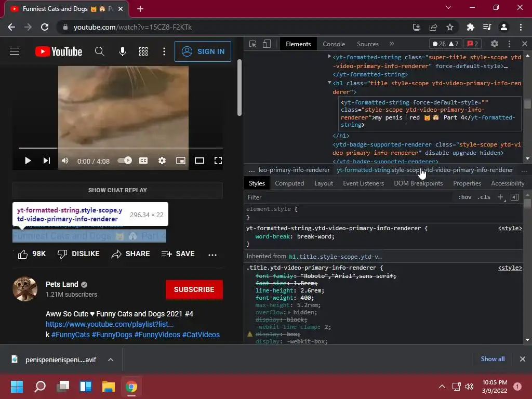532x399 pixels.
Task: Open the DOM Breakpoints tab
Action: click(x=418, y=183)
